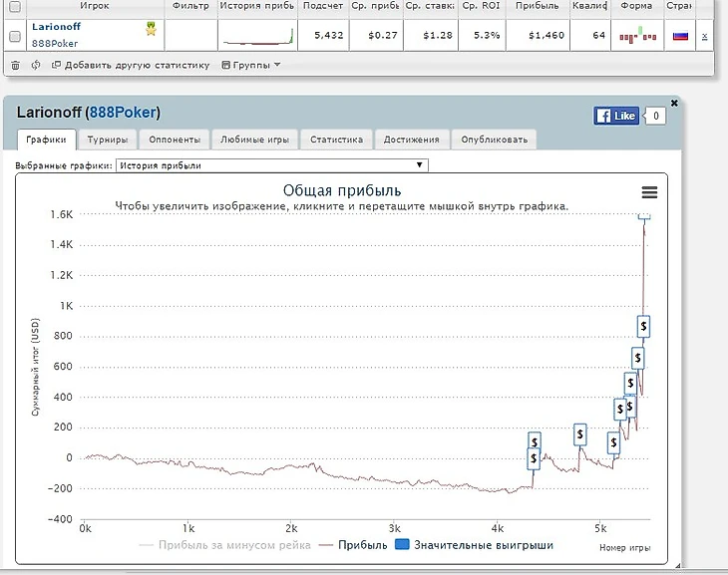
Task: Open the 888Poker link in panel title
Action: coord(123,113)
